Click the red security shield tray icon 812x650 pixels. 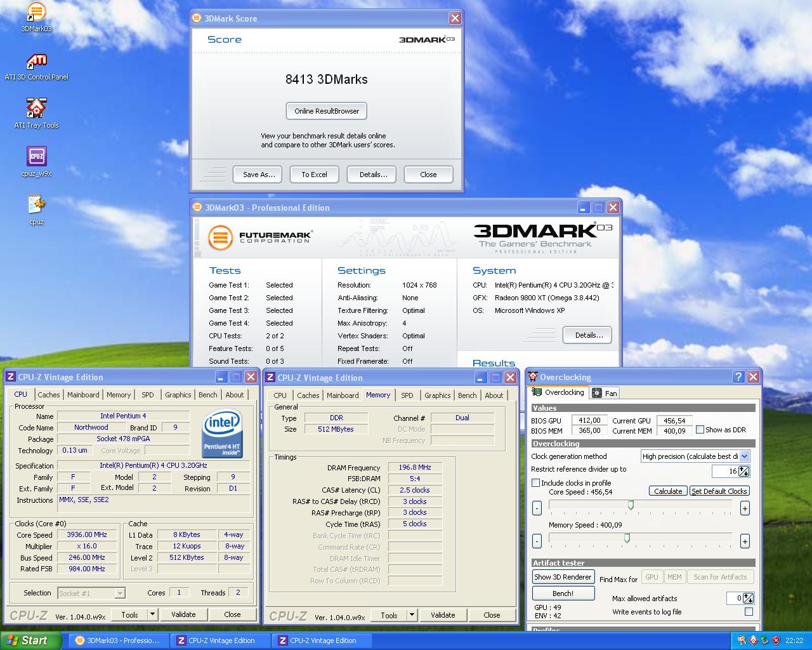pos(776,640)
